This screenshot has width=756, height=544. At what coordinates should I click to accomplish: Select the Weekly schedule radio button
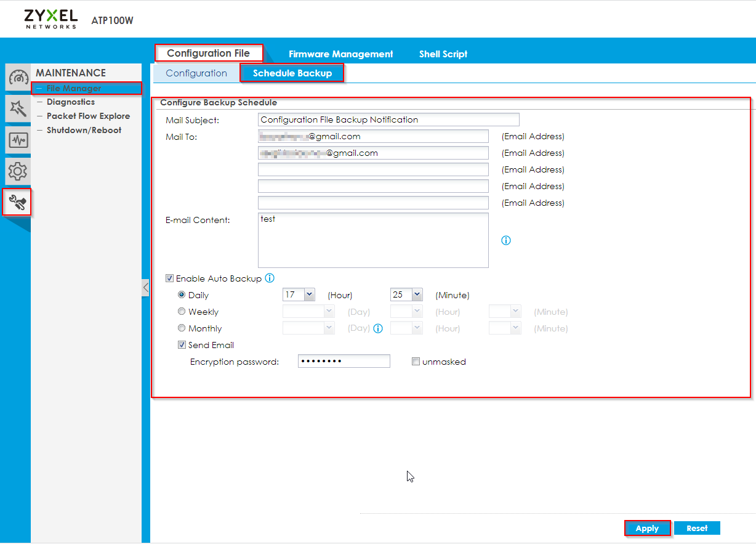[x=182, y=312]
